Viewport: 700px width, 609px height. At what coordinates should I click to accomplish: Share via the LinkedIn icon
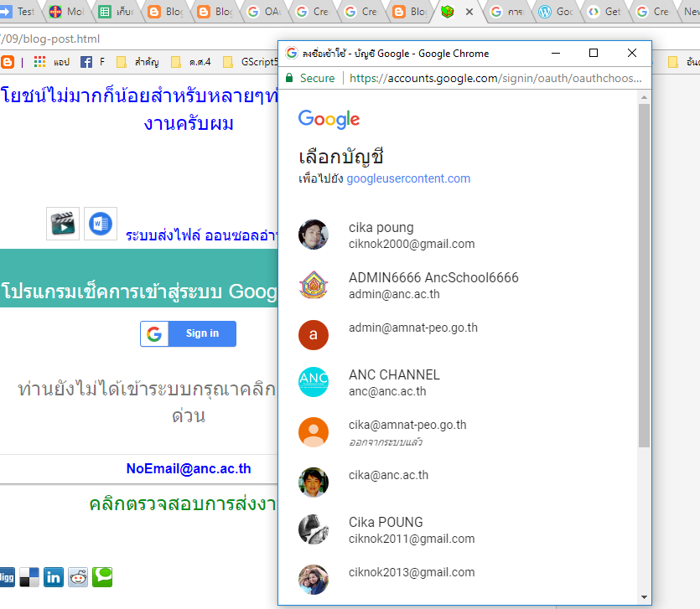[54, 577]
